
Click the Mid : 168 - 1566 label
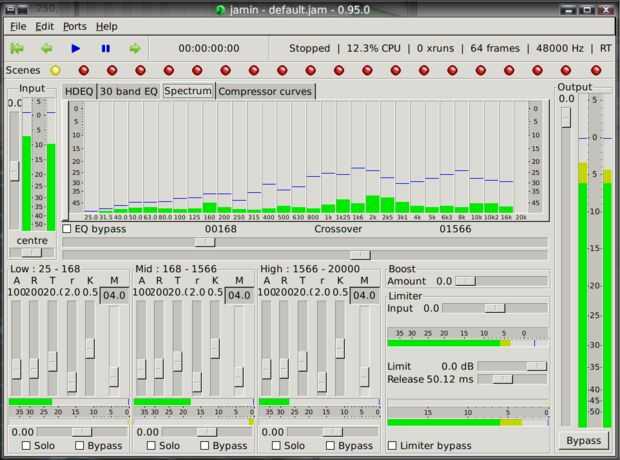pos(176,269)
